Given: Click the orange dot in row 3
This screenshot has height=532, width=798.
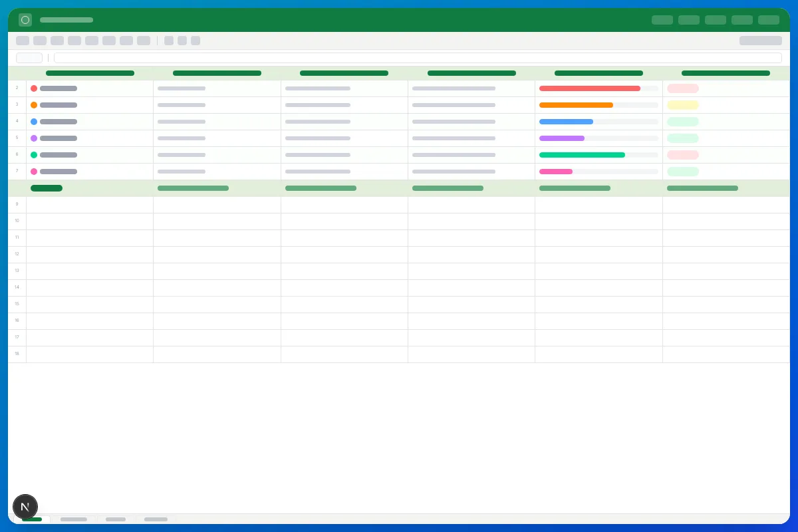Looking at the screenshot, I should [34, 105].
